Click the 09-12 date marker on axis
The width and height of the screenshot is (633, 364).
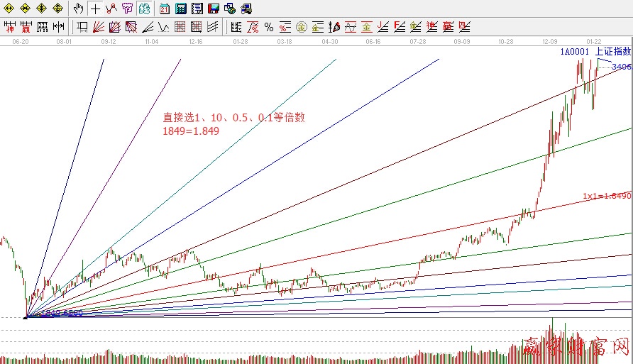[109, 42]
